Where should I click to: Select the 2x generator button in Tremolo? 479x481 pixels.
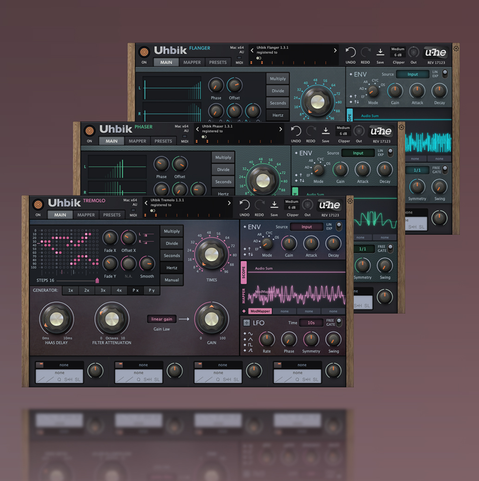coord(87,290)
